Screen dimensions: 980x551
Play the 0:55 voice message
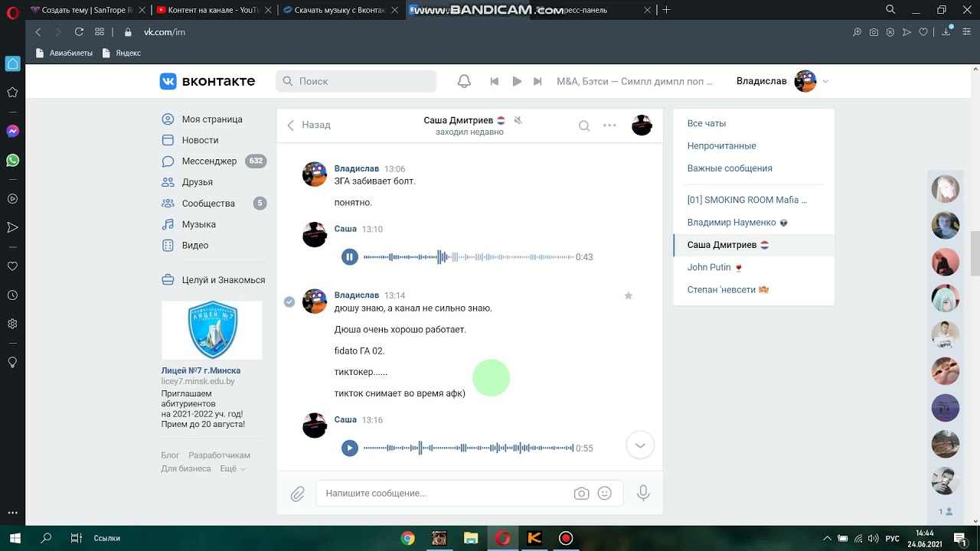click(349, 448)
